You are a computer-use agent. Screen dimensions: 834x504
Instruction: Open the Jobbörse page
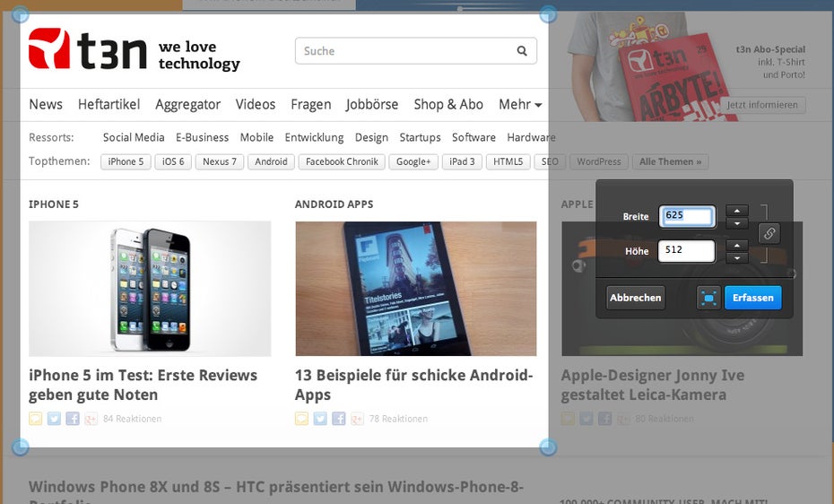coord(372,105)
